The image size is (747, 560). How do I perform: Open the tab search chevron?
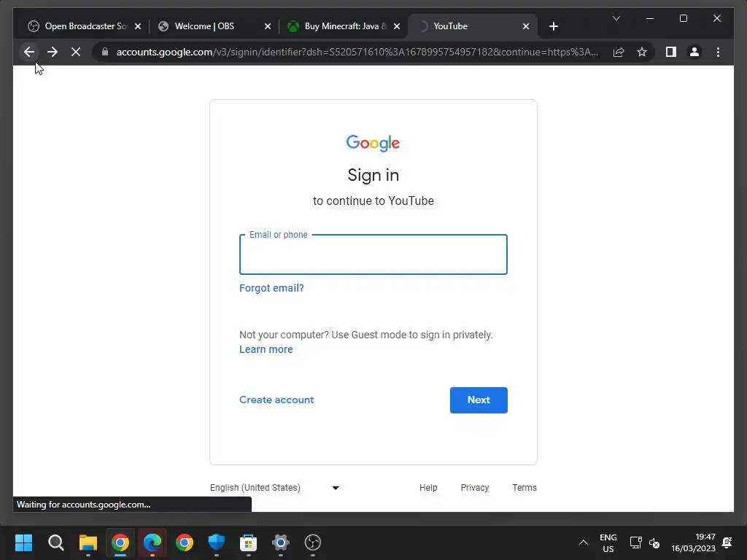click(x=616, y=18)
